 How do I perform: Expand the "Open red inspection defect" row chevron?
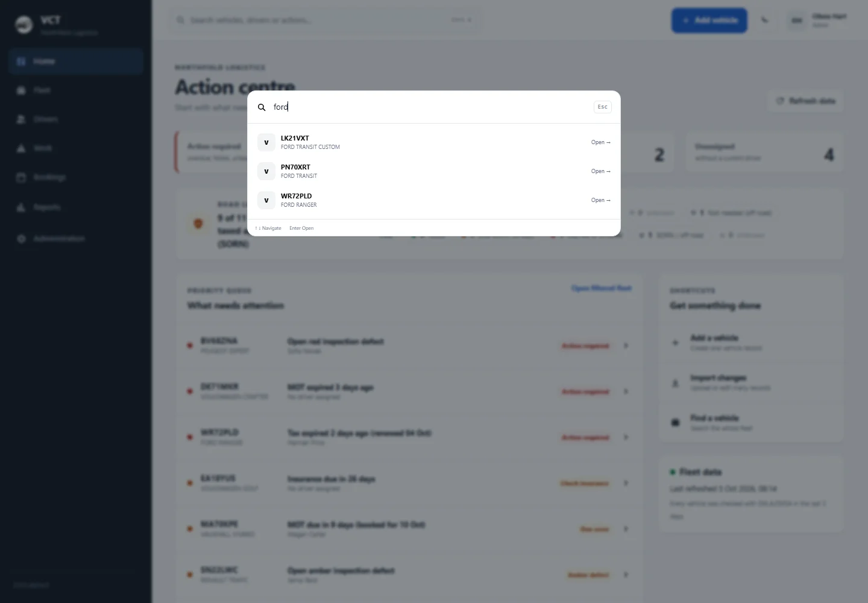click(x=626, y=346)
